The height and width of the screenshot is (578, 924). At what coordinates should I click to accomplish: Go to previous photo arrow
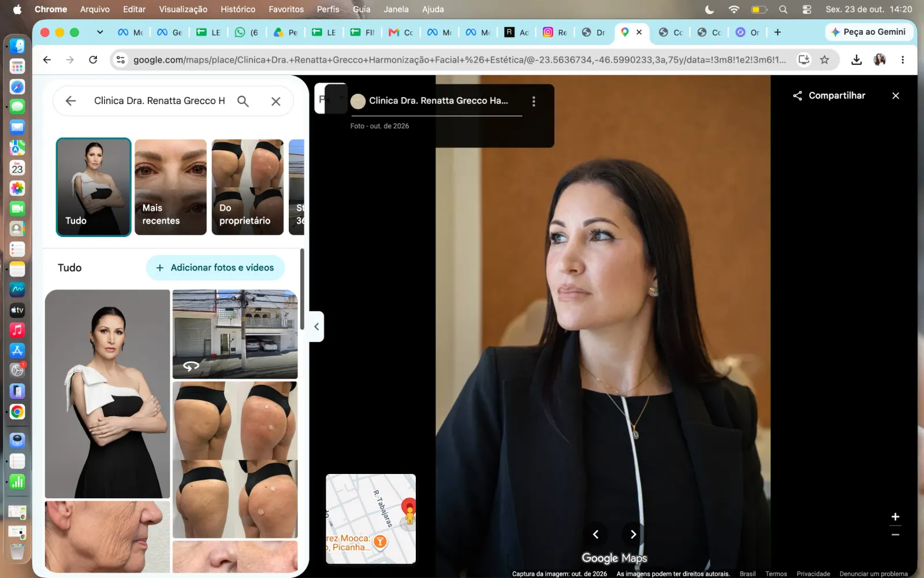click(x=595, y=534)
